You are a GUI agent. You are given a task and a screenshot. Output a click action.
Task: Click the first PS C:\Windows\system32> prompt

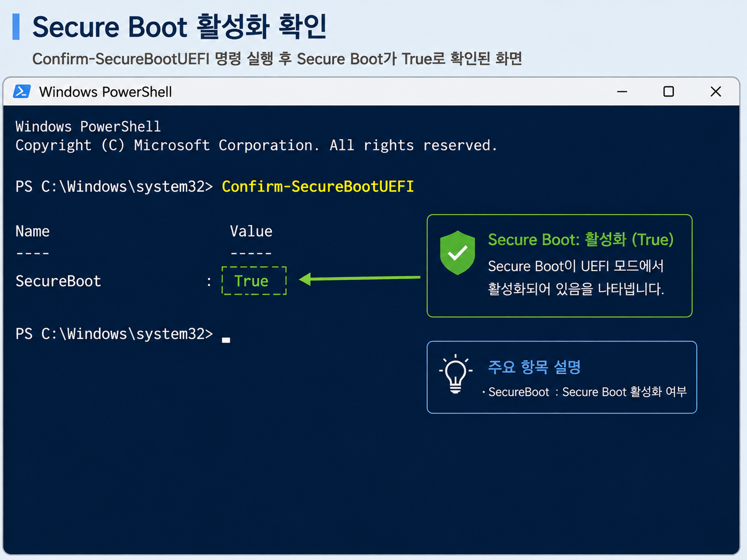tap(114, 187)
